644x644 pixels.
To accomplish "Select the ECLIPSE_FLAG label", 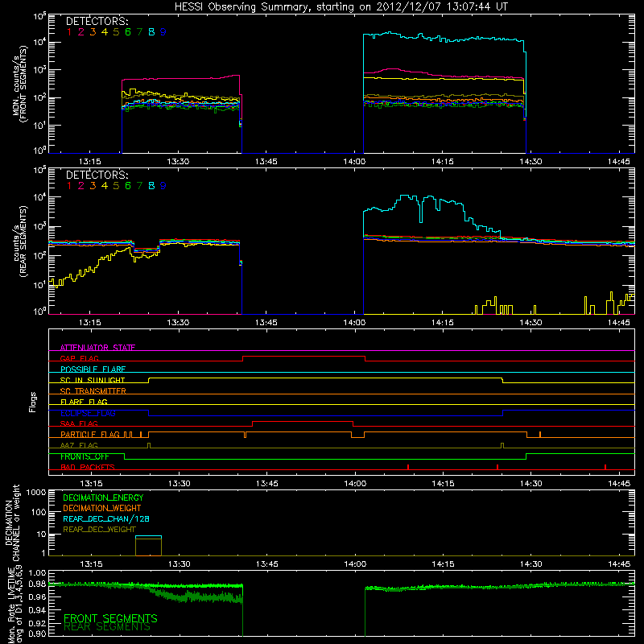I will (88, 413).
